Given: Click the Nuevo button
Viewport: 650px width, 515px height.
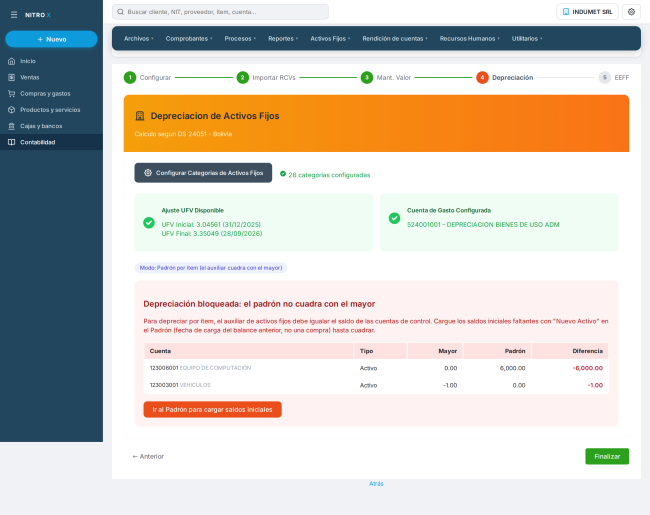Looking at the screenshot, I should (x=51, y=39).
